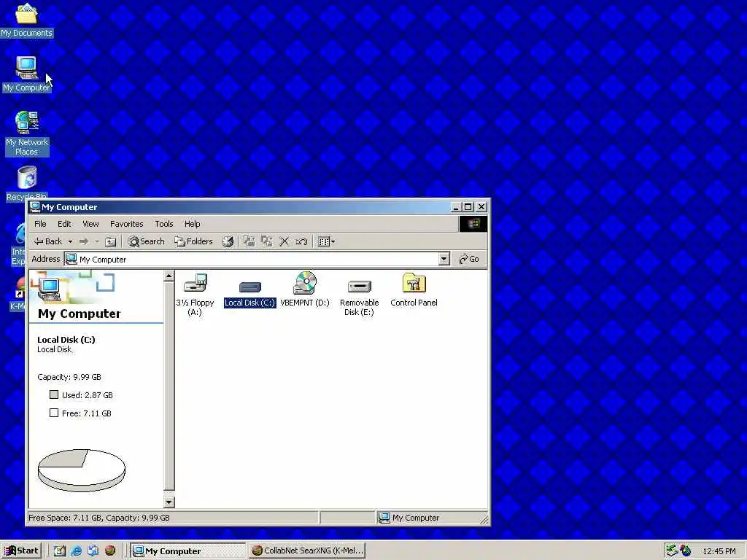The image size is (747, 560).
Task: Click the 12:45 PM system clock
Action: 719,551
